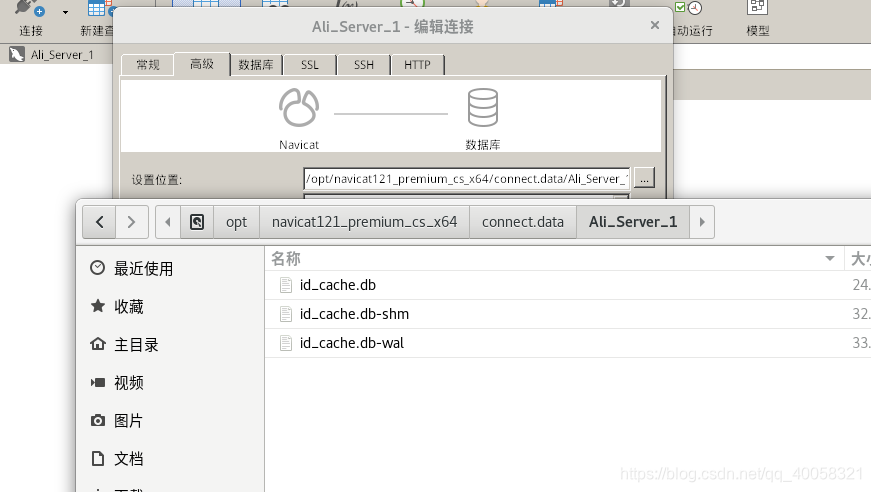
Task: Click the path bar right scroll arrow
Action: (x=702, y=222)
